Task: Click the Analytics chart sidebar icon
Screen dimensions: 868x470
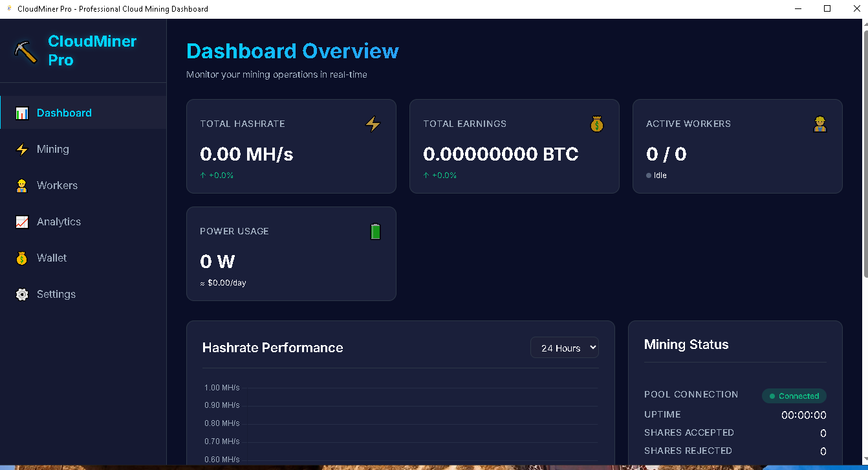Action: pyautogui.click(x=22, y=222)
